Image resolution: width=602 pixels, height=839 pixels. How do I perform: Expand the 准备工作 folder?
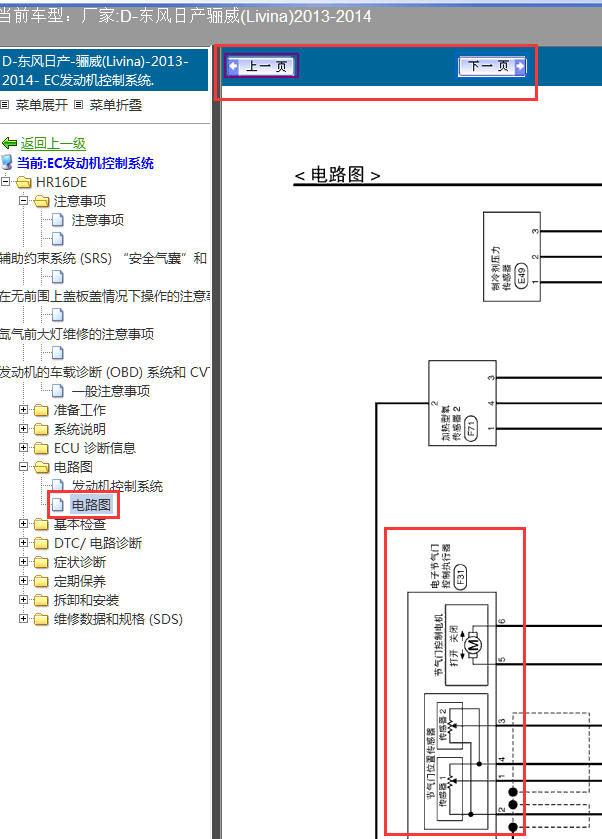pos(23,410)
